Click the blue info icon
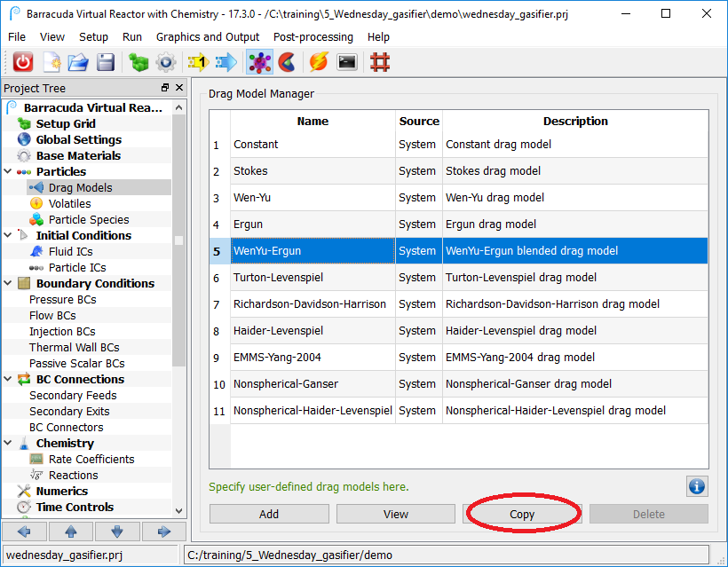 (697, 486)
